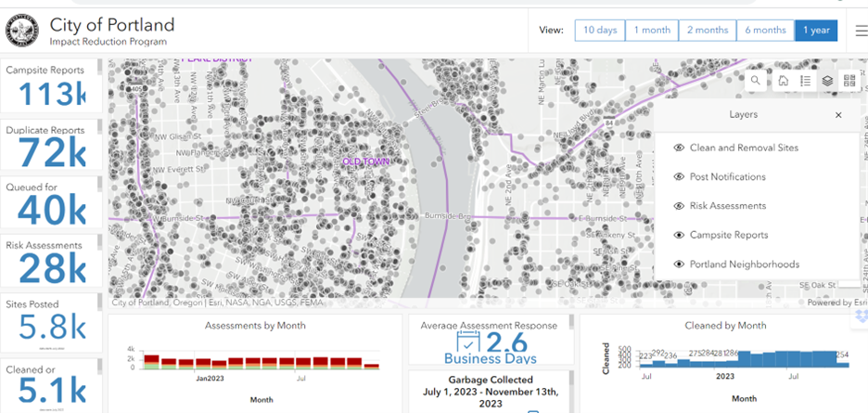Select the Portland Neighborhoods layer name

coord(745,264)
